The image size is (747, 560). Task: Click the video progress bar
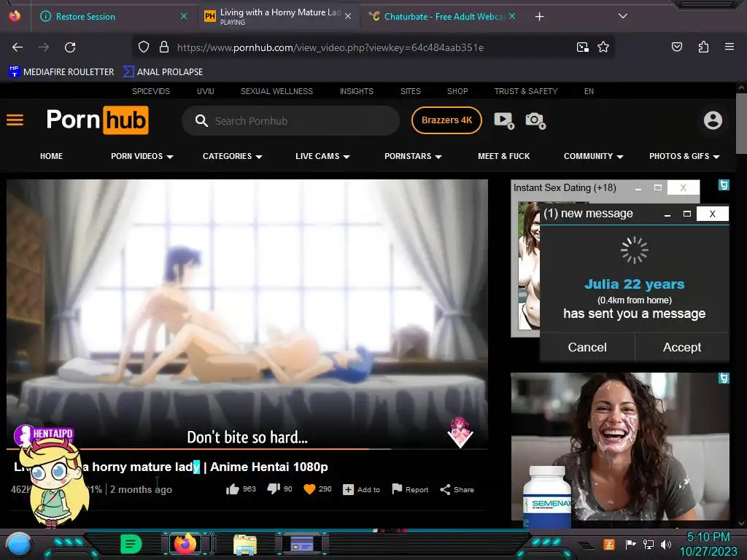tap(247, 448)
